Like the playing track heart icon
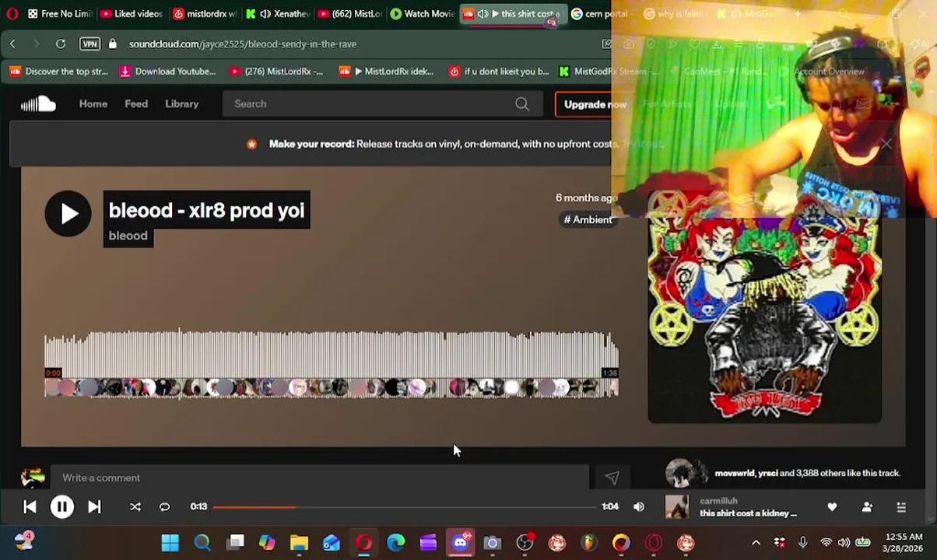 [832, 507]
